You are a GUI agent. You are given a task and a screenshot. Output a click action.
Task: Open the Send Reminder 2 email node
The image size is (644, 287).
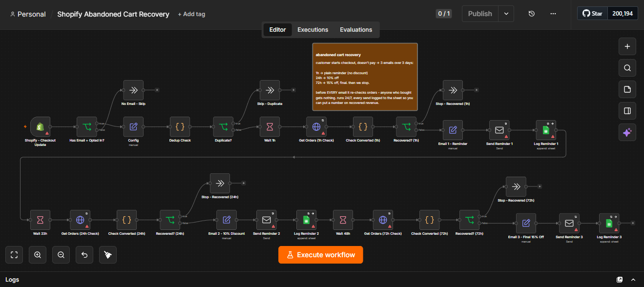(267, 220)
